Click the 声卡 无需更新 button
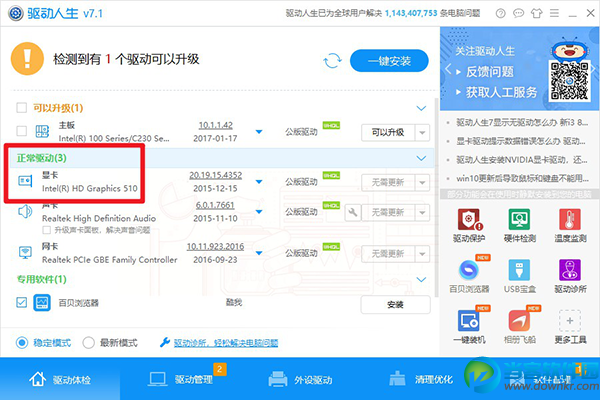Viewport: 600px width, 400px height. coord(388,212)
